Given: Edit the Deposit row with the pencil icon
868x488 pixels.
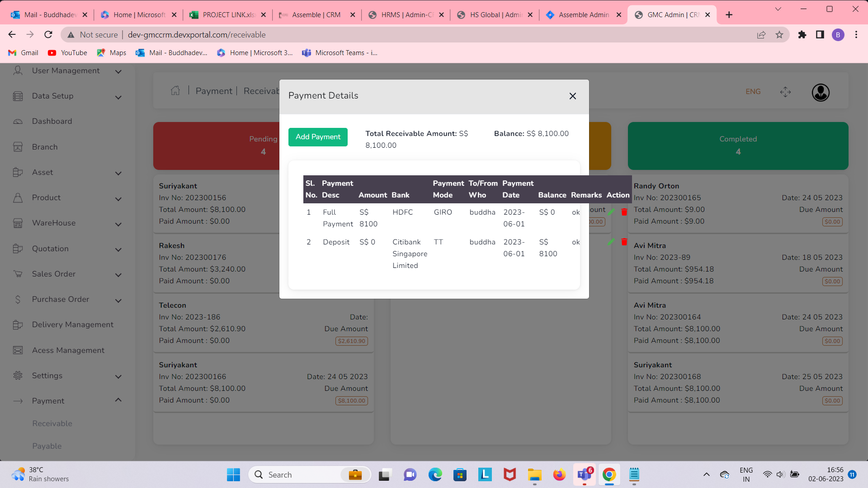Looking at the screenshot, I should 611,242.
